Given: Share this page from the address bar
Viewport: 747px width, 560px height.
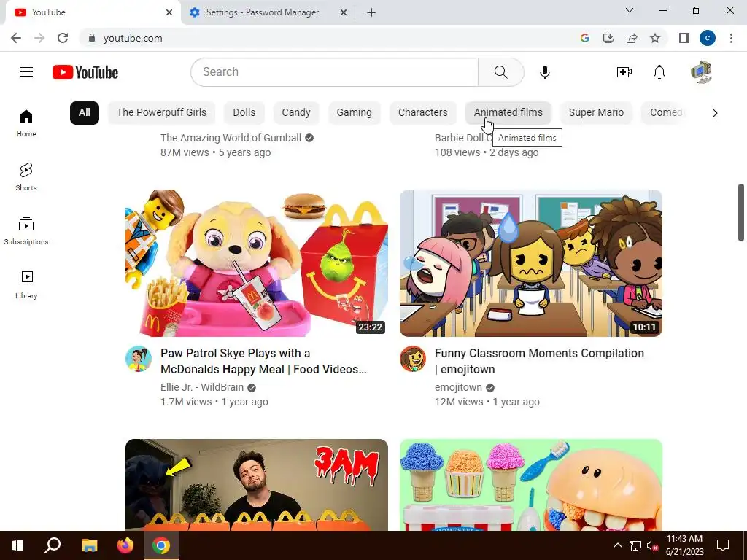Looking at the screenshot, I should point(632,38).
